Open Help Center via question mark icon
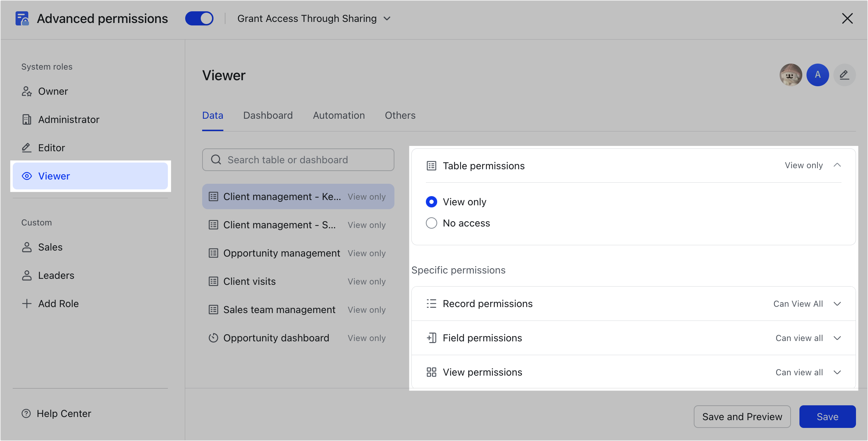 tap(27, 413)
